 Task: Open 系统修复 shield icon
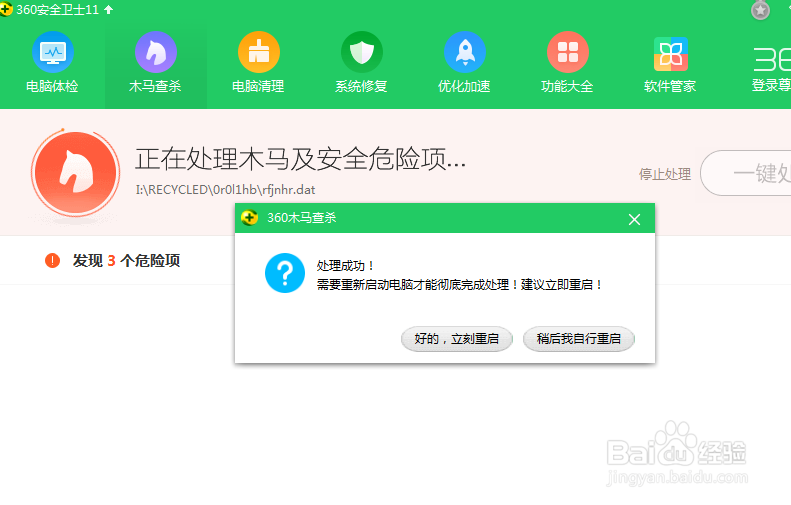[361, 52]
